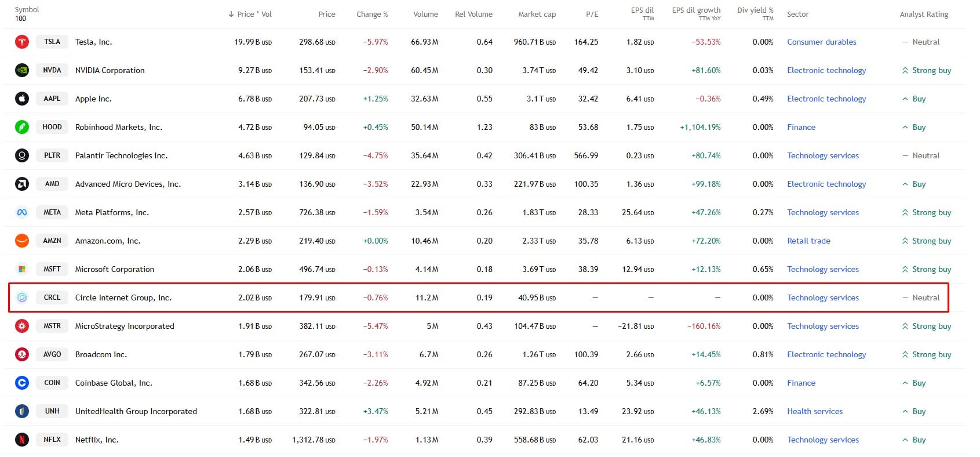This screenshot has width=980, height=457.
Task: Click Coinbase's Buy analyst rating
Action: [x=913, y=383]
